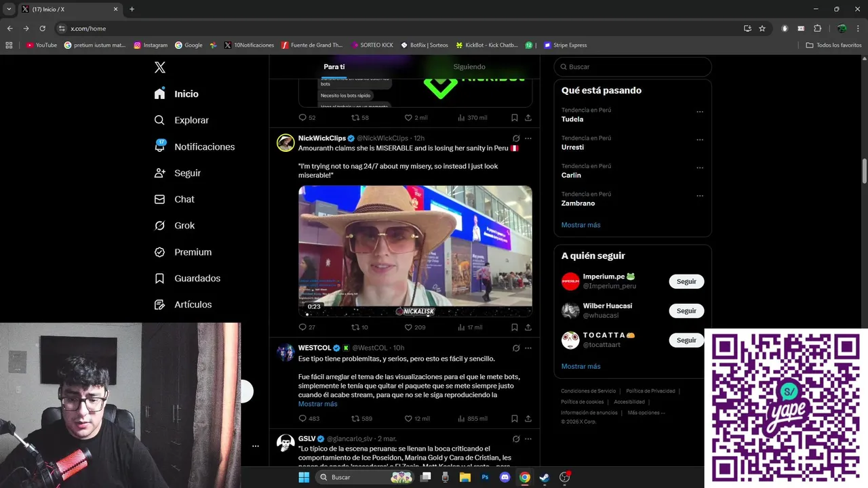Open Notificaciones in the sidebar
The height and width of the screenshot is (488, 868).
(195, 146)
